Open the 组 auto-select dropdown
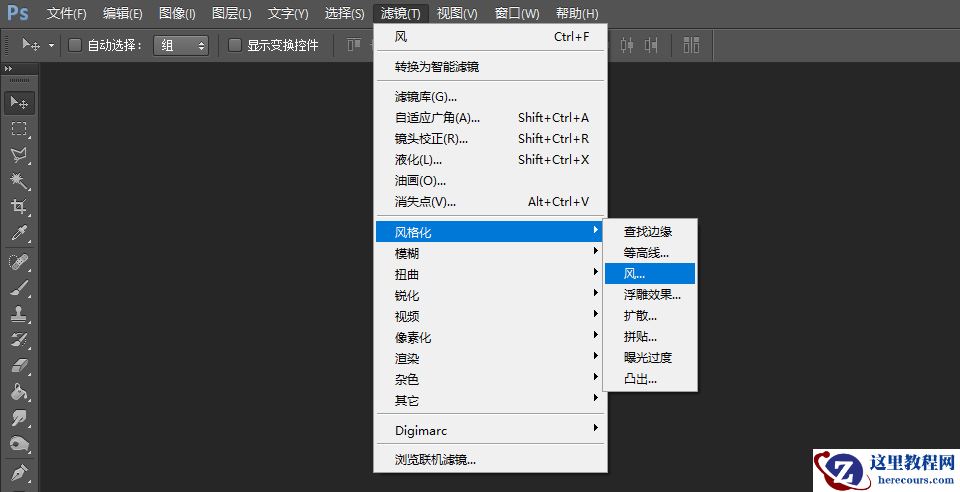 click(x=181, y=45)
